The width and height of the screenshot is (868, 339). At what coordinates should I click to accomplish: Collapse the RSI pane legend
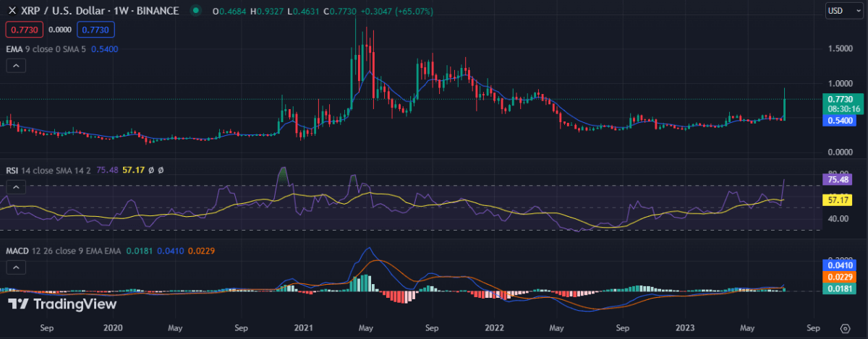pos(15,187)
